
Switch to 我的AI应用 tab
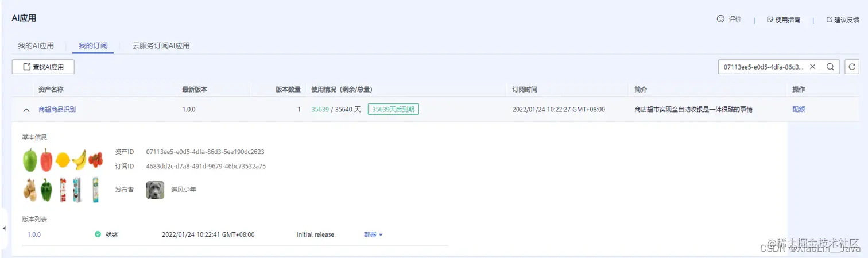[x=36, y=45]
